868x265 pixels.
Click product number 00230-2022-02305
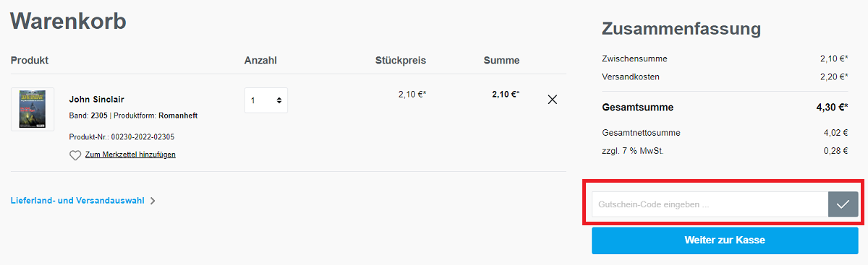pos(142,136)
